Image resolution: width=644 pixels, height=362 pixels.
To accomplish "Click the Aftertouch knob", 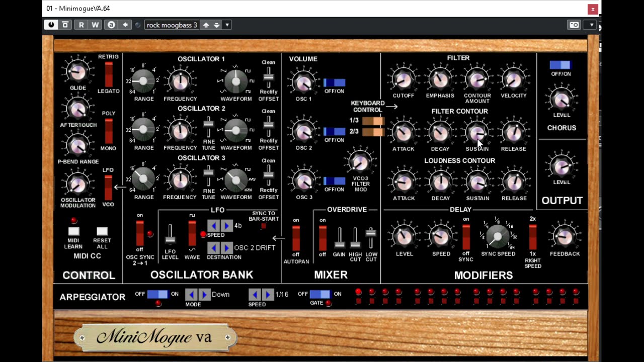I will (78, 109).
